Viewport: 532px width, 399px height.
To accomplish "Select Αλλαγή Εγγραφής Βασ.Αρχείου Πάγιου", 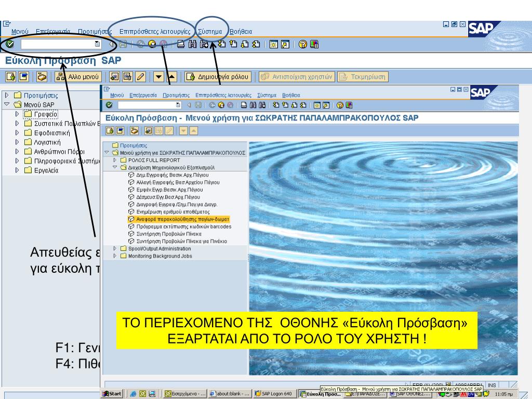I will tap(178, 182).
